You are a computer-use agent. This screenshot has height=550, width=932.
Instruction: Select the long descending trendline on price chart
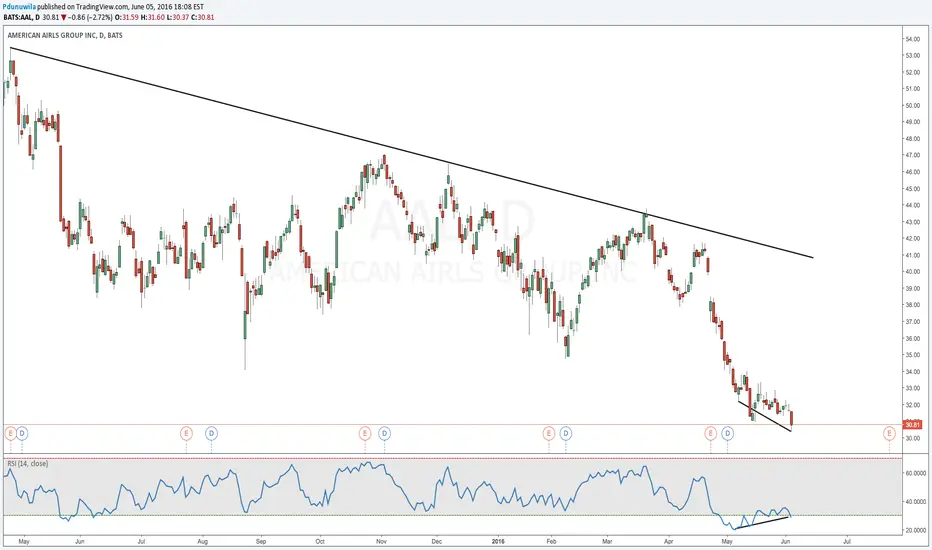click(x=411, y=152)
